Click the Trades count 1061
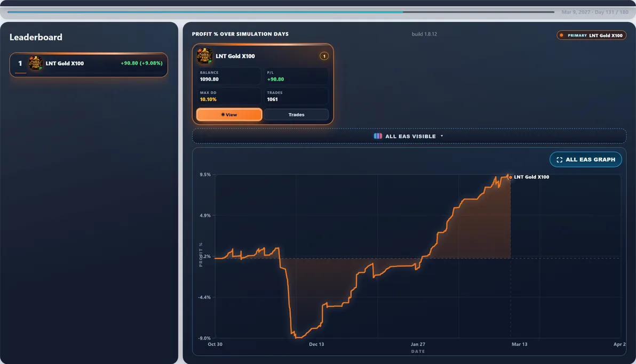636x364 pixels. (x=272, y=99)
